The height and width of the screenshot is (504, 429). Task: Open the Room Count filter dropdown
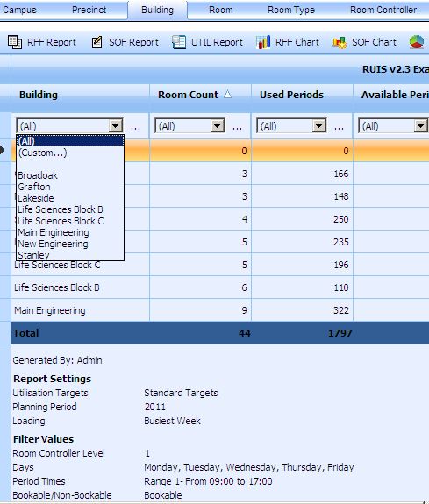tap(218, 125)
